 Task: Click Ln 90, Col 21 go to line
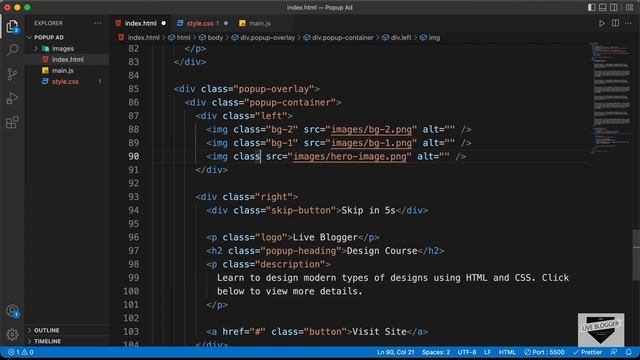396,352
